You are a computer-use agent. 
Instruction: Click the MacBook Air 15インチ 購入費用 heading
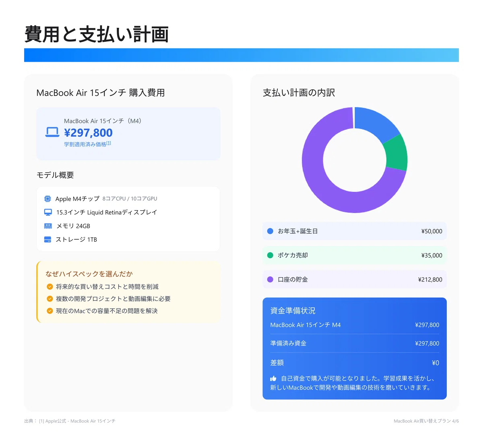point(101,93)
